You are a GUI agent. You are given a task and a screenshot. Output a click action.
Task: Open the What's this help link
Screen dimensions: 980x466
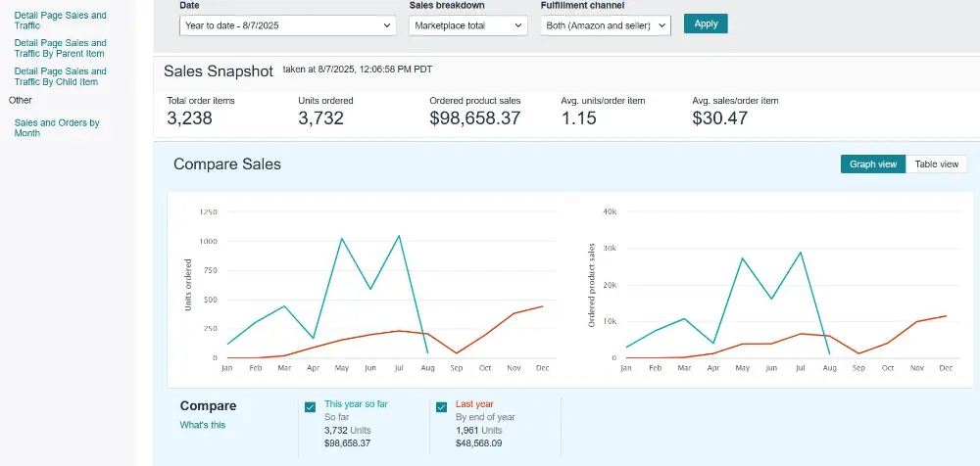203,425
